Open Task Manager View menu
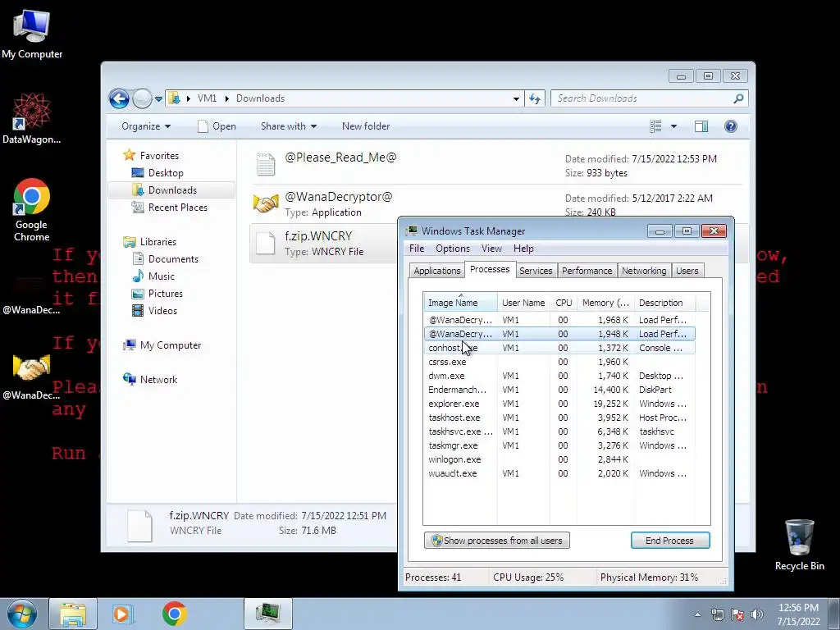Viewport: 840px width, 630px height. point(491,249)
